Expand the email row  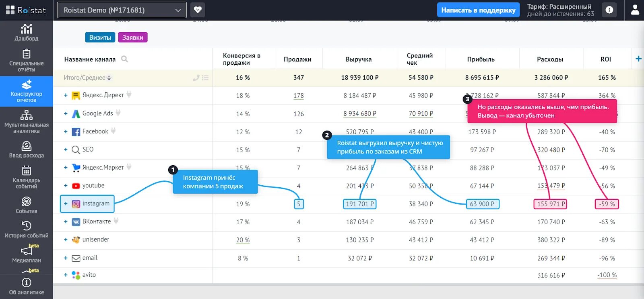pyautogui.click(x=66, y=258)
